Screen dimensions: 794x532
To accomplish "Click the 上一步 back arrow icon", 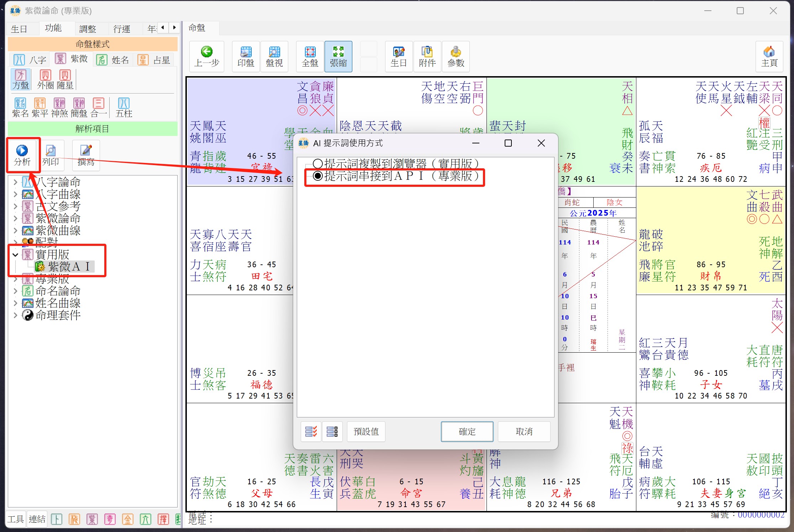I will tap(206, 52).
